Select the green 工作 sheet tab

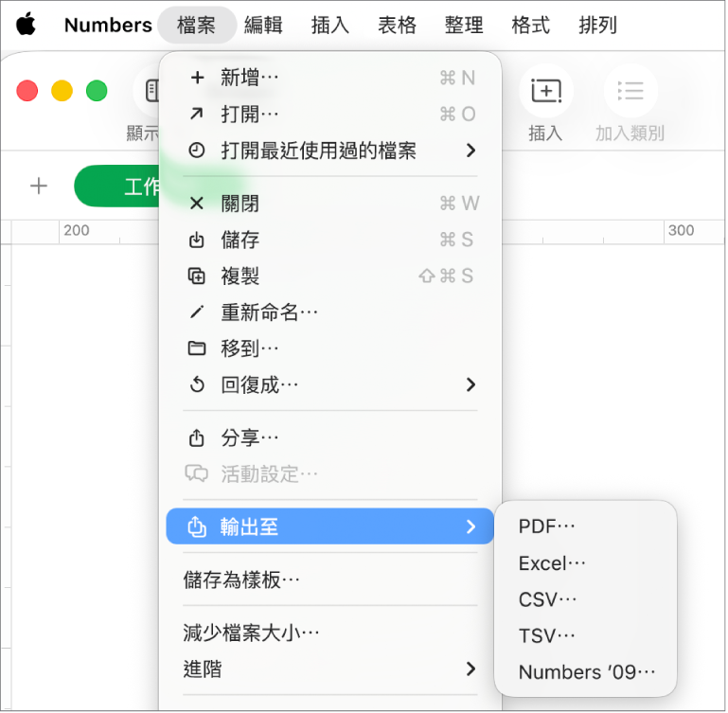[117, 186]
